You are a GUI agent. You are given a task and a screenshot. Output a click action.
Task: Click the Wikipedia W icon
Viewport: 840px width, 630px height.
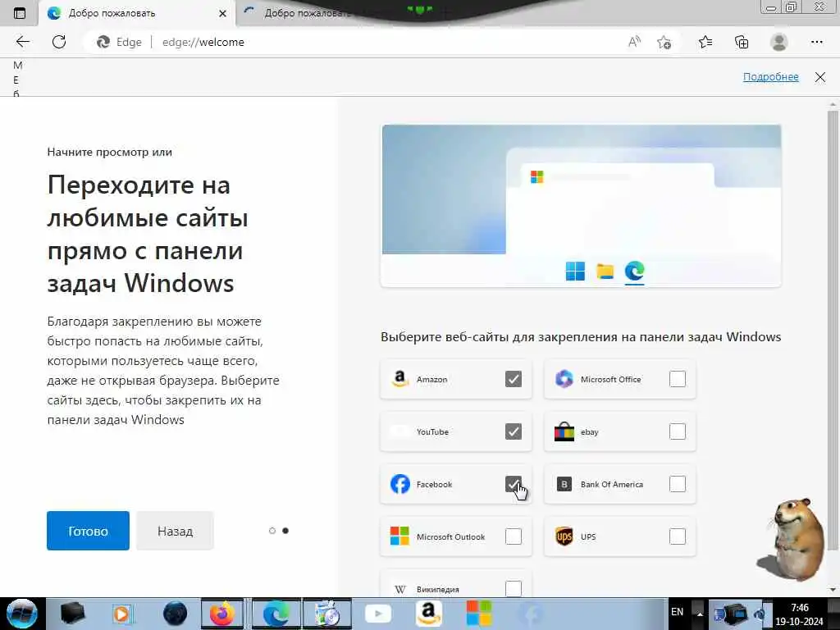(399, 589)
